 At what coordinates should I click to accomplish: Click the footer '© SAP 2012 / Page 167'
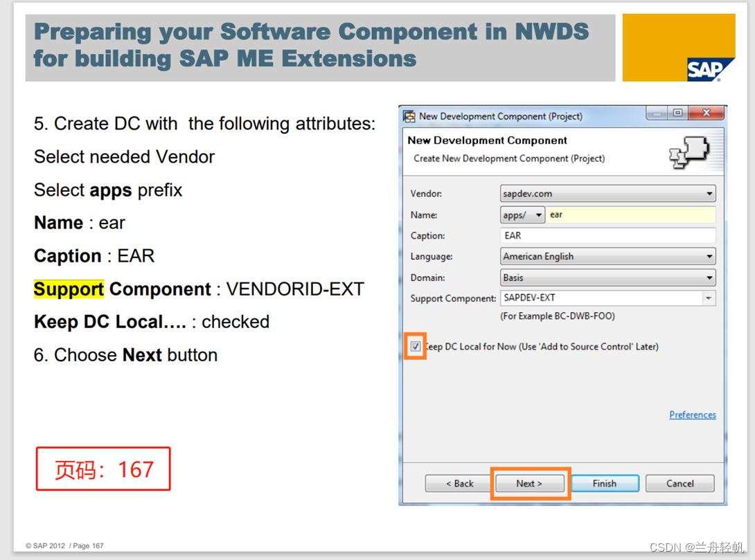(64, 545)
